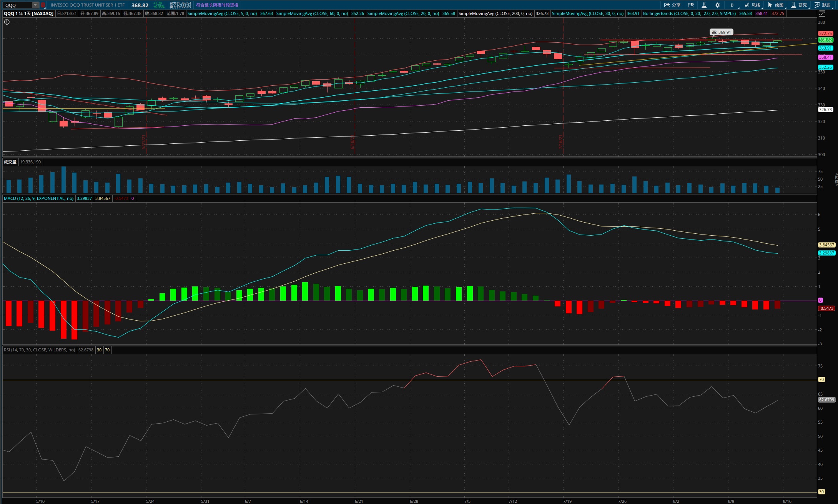
Task: Click the 分享 share icon
Action: (x=672, y=5)
